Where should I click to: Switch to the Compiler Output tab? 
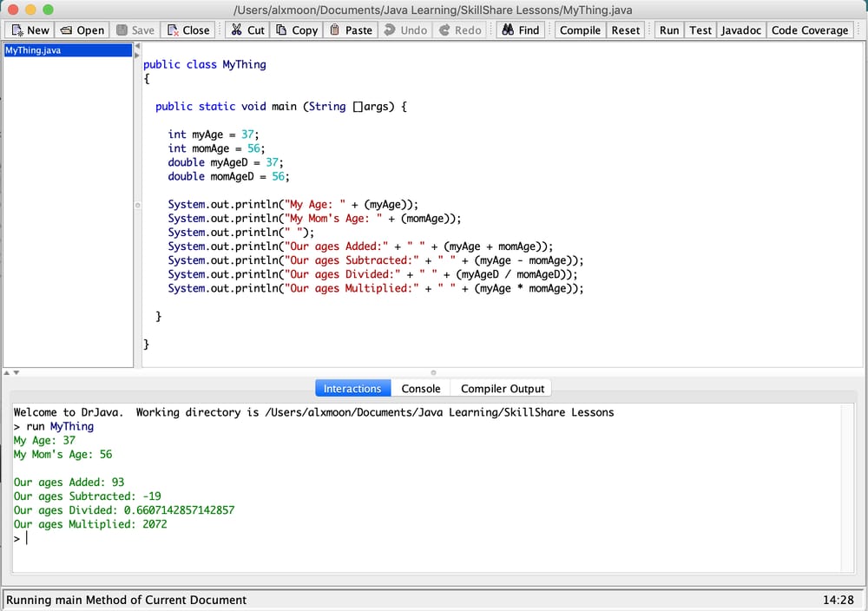point(503,389)
